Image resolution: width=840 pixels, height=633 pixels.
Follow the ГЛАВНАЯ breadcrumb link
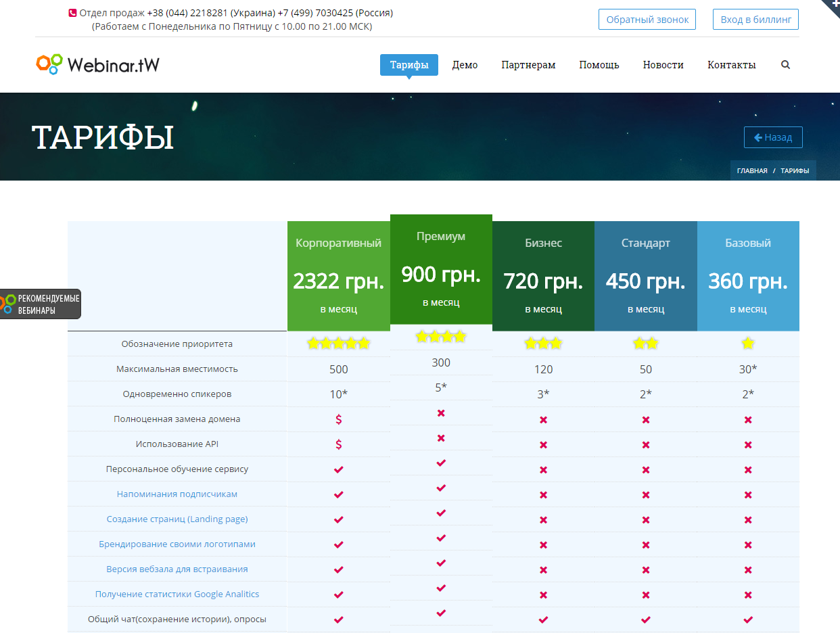(752, 171)
